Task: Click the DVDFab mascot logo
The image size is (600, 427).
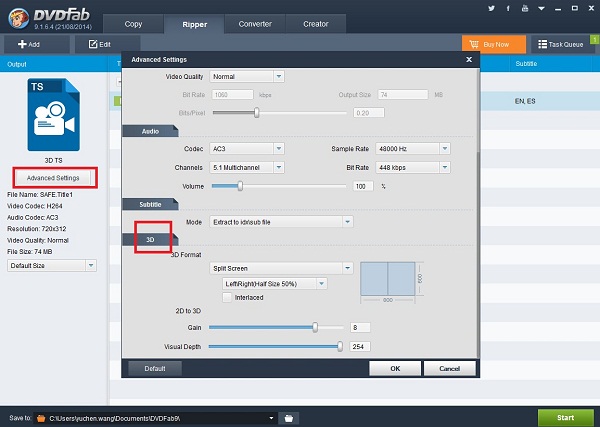Action: pyautogui.click(x=18, y=18)
